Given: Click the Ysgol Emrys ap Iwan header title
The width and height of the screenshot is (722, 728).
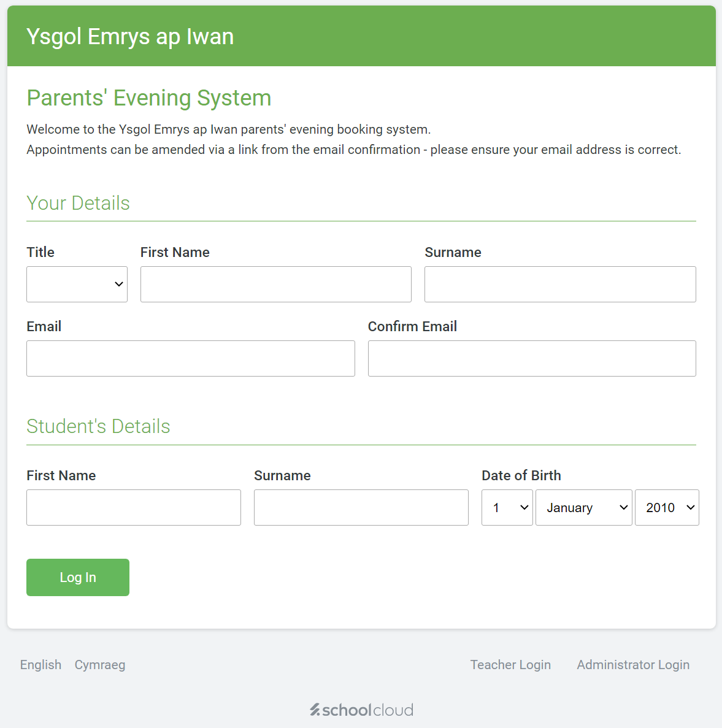Looking at the screenshot, I should (x=130, y=37).
